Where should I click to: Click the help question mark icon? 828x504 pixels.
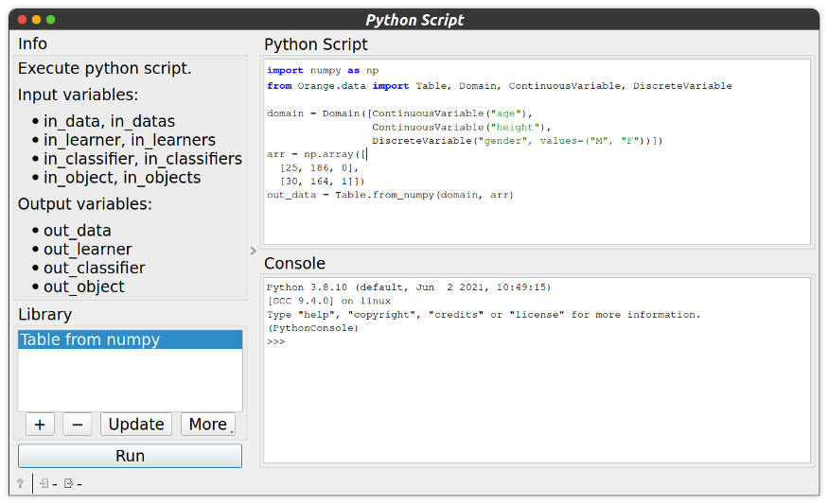click(20, 484)
